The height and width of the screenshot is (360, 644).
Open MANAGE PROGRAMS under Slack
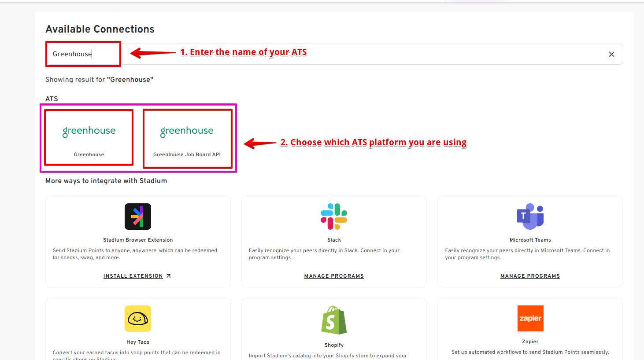pyautogui.click(x=334, y=276)
